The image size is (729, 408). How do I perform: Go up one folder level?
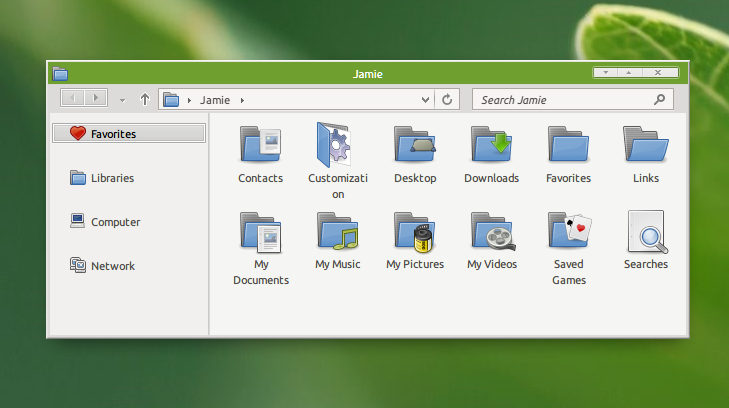tap(145, 100)
